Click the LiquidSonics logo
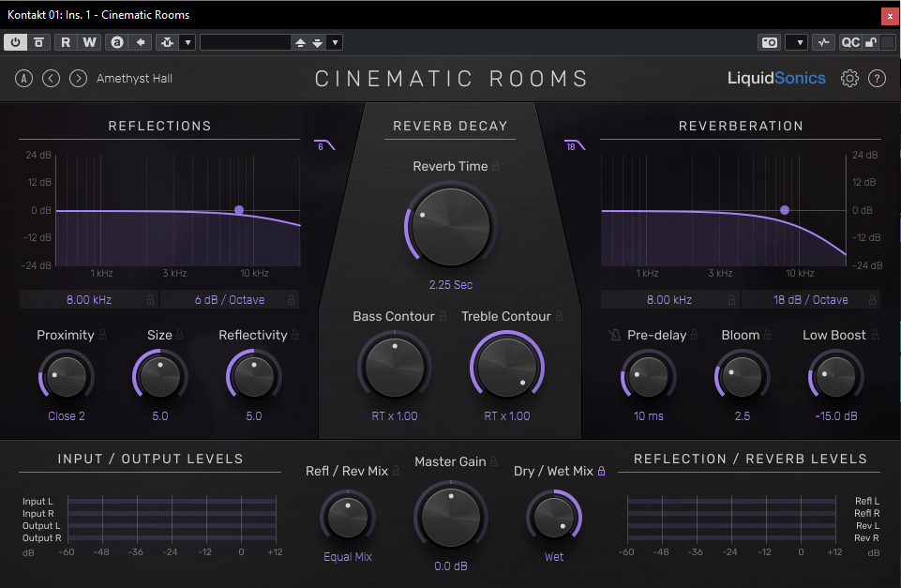Screen dimensions: 901x588 point(776,78)
